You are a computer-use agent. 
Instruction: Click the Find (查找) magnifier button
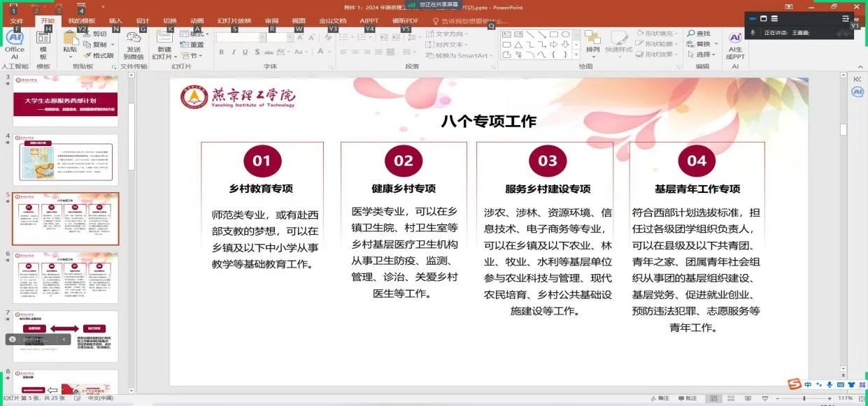click(697, 34)
